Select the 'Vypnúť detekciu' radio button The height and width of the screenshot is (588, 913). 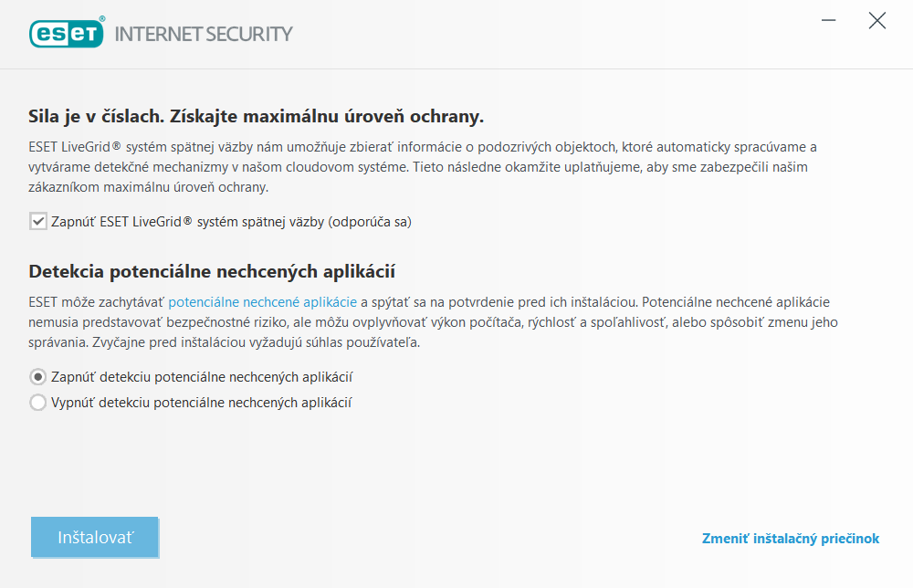point(38,403)
